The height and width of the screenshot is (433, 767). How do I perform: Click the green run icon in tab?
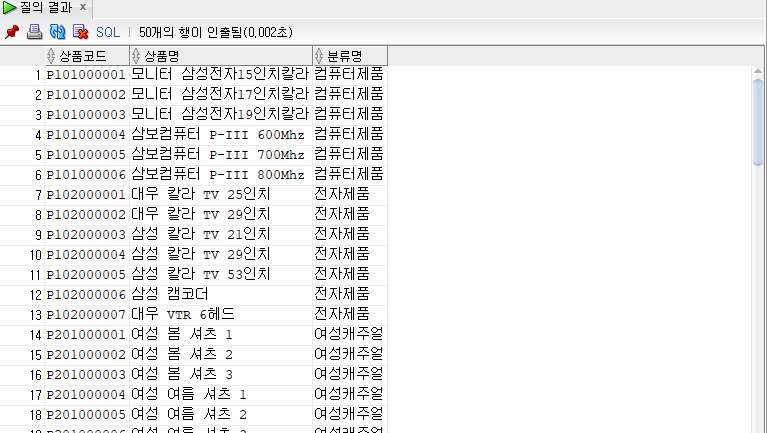pos(9,7)
